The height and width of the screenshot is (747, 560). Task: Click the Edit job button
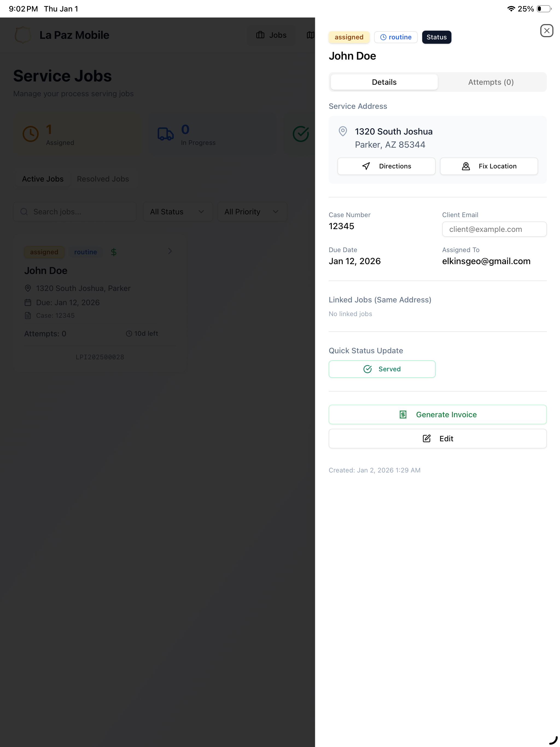pos(437,438)
